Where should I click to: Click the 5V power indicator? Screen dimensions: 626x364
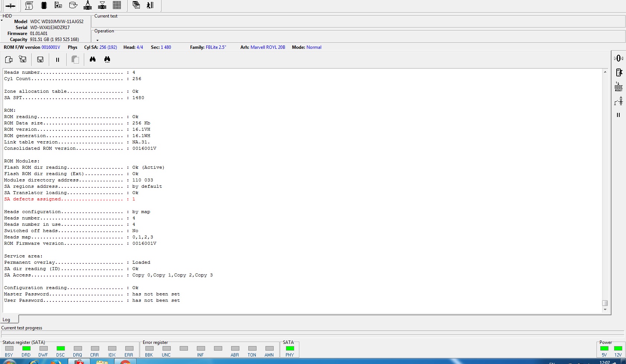(x=604, y=348)
